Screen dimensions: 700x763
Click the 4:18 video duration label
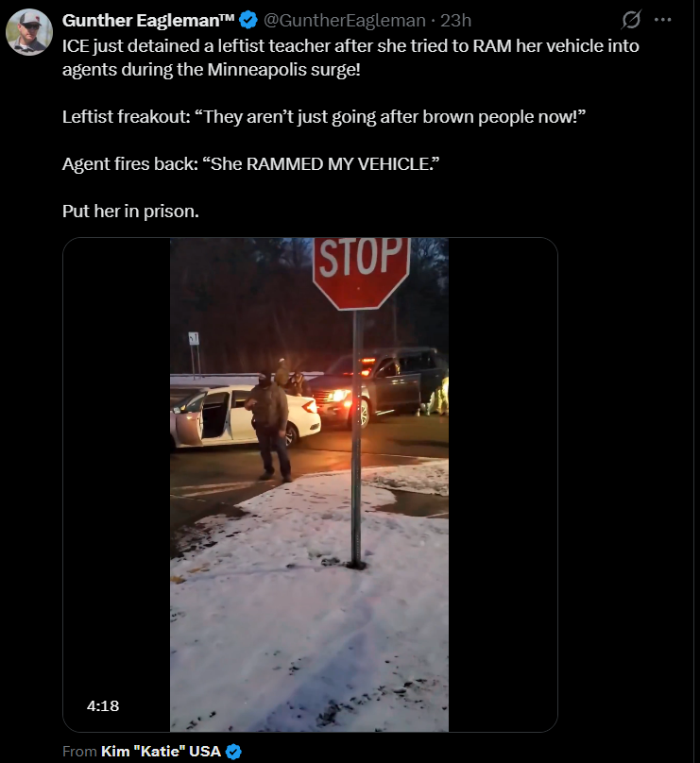pyautogui.click(x=103, y=706)
